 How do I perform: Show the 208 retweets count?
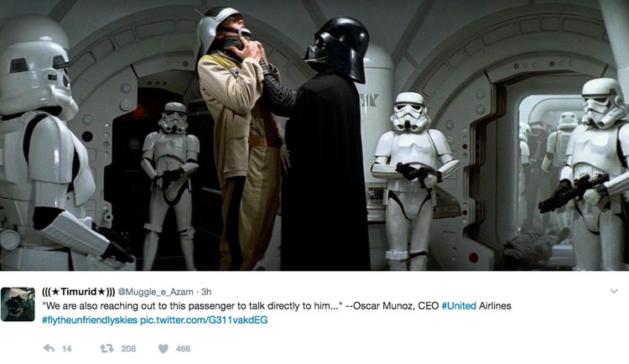click(x=128, y=349)
